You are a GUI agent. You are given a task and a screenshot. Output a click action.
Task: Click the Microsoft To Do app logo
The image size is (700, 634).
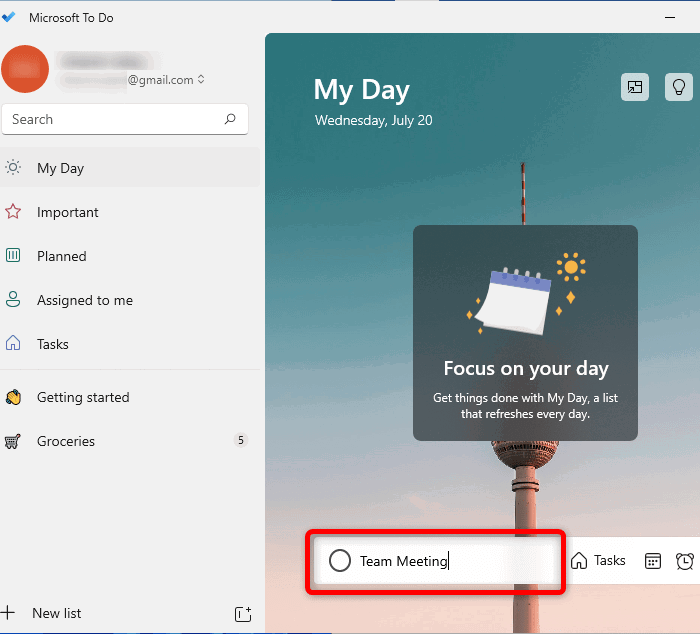point(8,17)
